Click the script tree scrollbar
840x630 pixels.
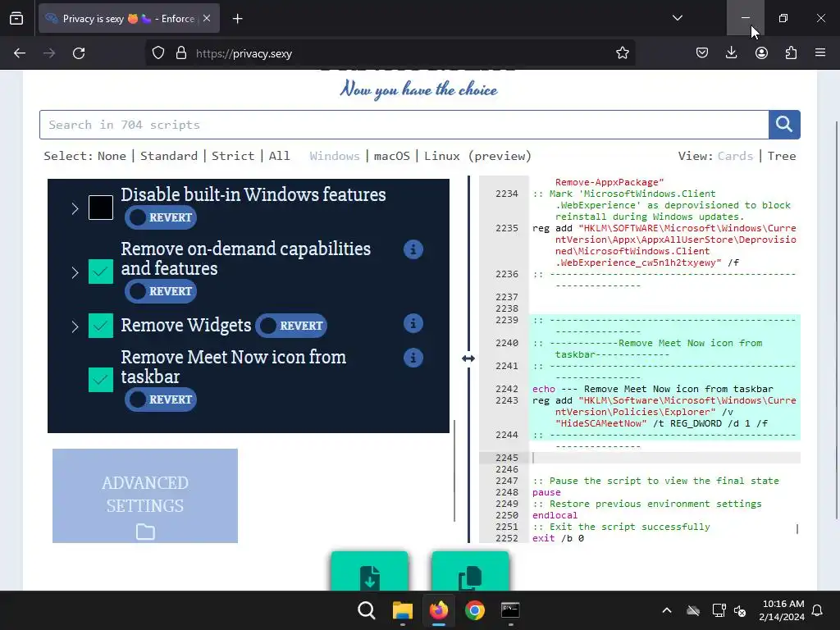[454, 470]
